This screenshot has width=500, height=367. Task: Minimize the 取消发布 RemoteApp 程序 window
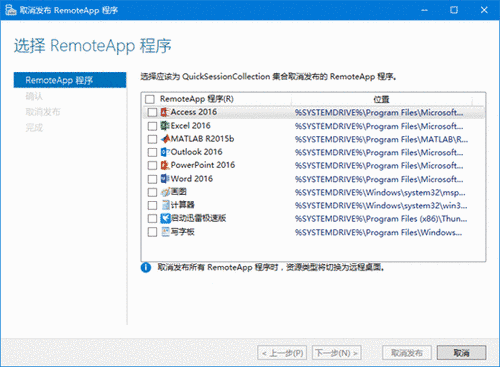pos(424,10)
